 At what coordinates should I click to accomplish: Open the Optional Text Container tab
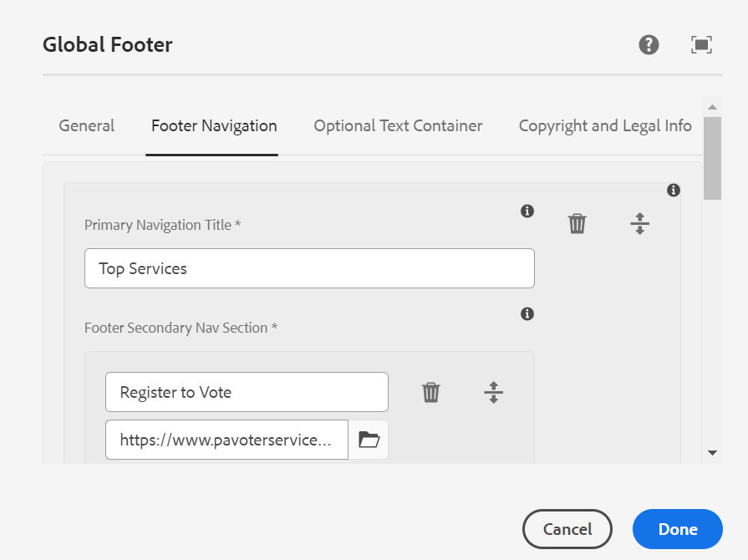point(398,126)
